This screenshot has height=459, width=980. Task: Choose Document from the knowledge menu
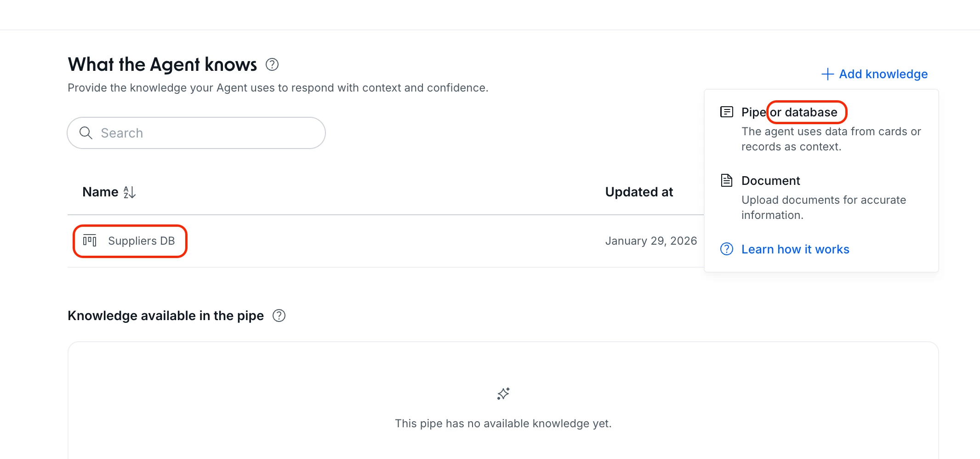click(770, 181)
